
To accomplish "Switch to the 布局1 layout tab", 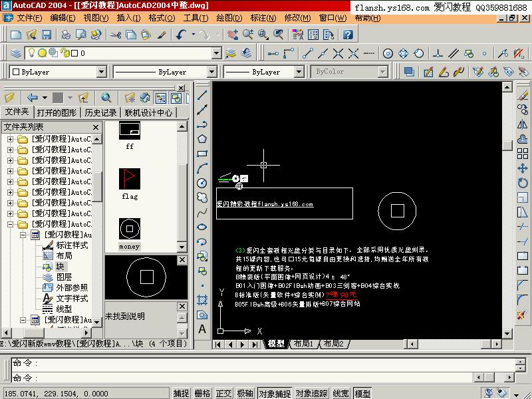I will click(x=303, y=344).
